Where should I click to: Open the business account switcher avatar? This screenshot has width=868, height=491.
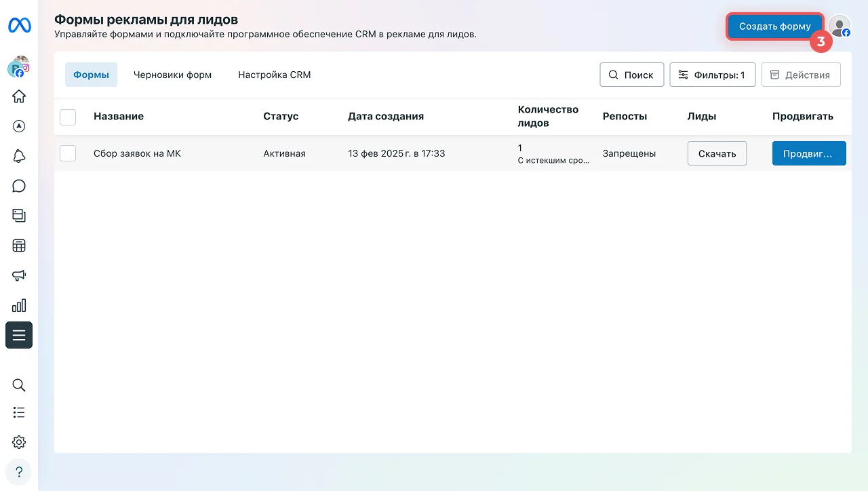point(19,67)
